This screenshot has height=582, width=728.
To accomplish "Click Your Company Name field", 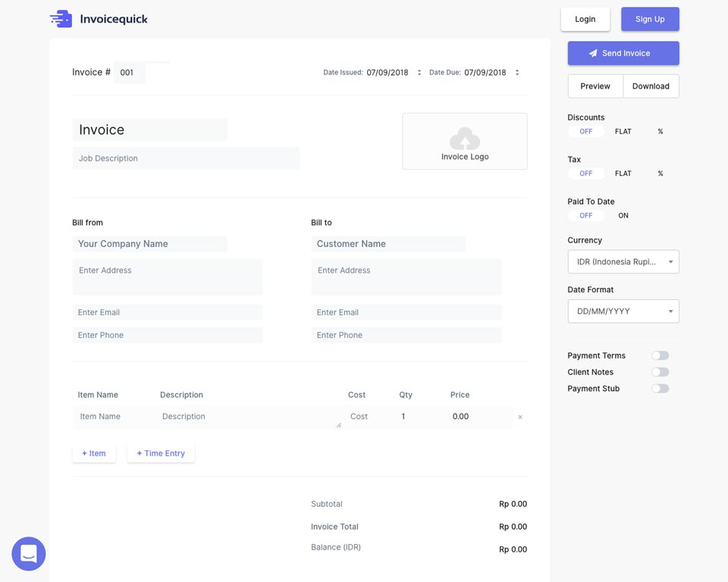I will point(149,244).
